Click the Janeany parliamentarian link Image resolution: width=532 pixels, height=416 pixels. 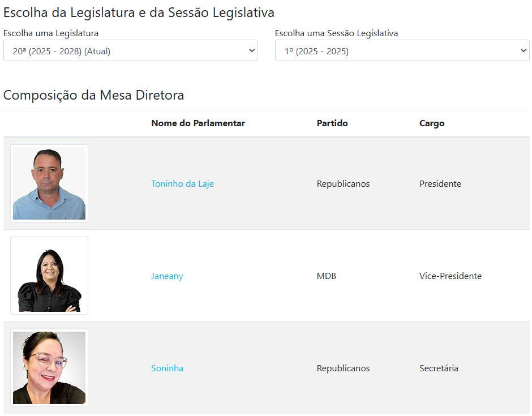pyautogui.click(x=167, y=276)
